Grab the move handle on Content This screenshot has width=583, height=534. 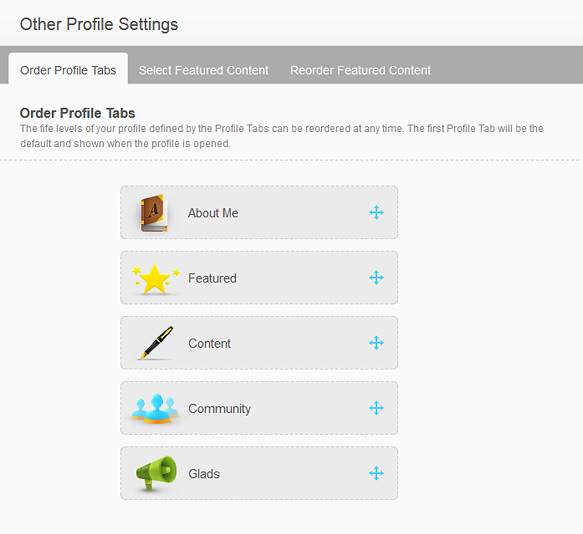pyautogui.click(x=376, y=343)
